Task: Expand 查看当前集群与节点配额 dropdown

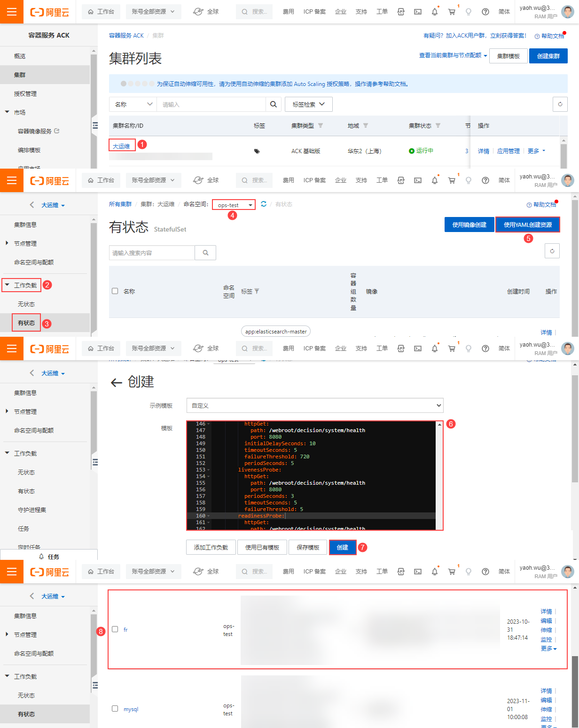Action: (453, 55)
